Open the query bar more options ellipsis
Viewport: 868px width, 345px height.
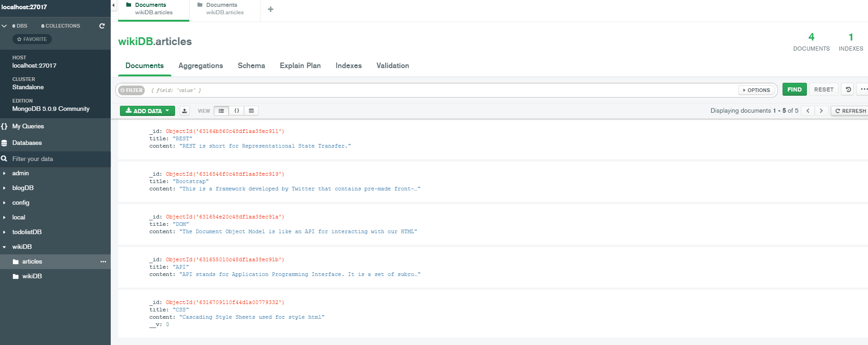(863, 90)
